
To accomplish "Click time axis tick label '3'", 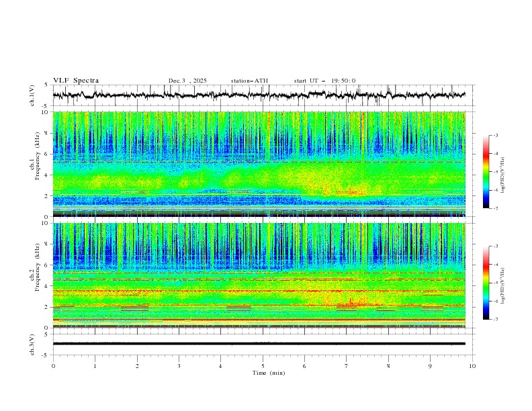I will coord(179,366).
